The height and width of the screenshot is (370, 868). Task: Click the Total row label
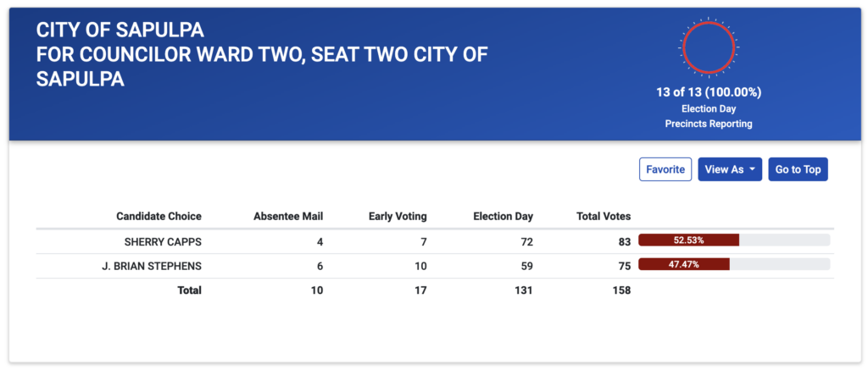(188, 290)
